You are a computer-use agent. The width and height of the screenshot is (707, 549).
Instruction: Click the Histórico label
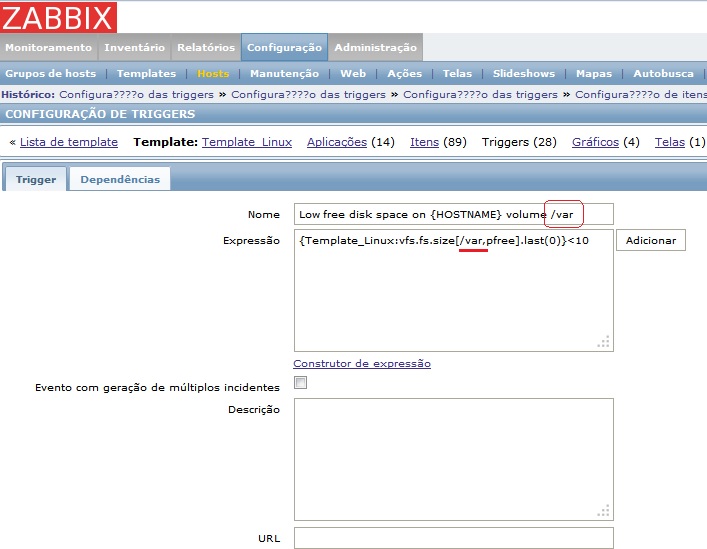pos(28,95)
